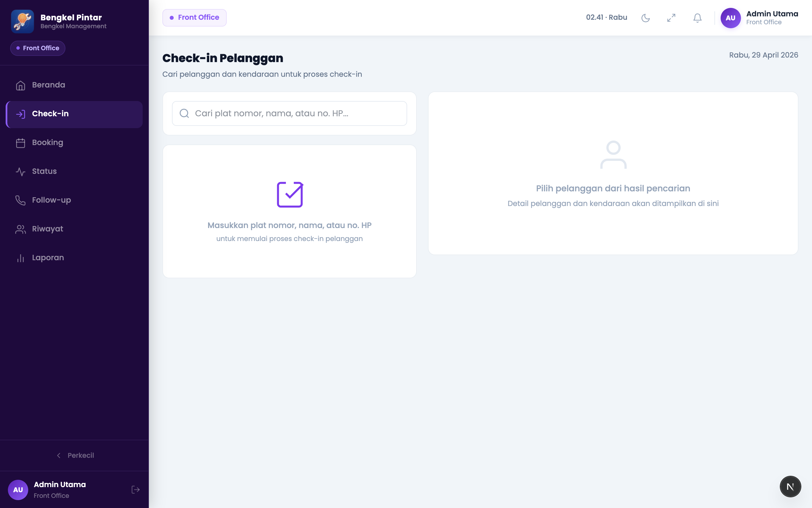Open Laporan menu item
Screen dimensions: 812x508
click(74, 258)
